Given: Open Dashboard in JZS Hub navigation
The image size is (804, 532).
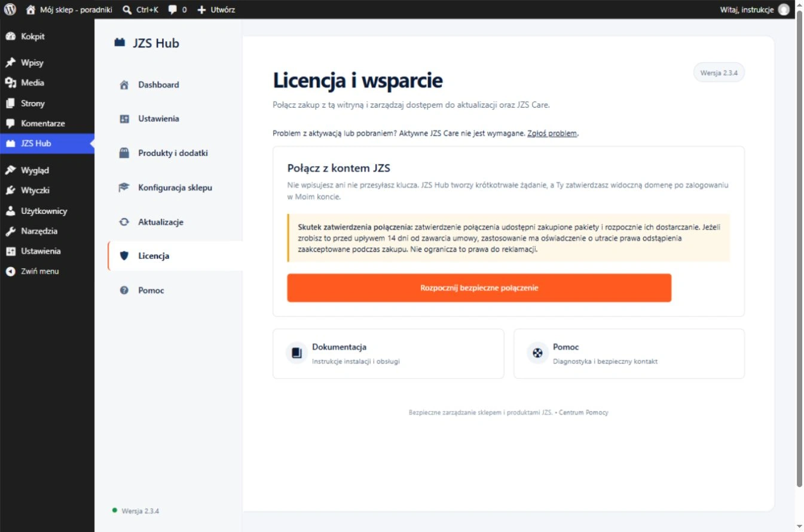Looking at the screenshot, I should point(175,85).
